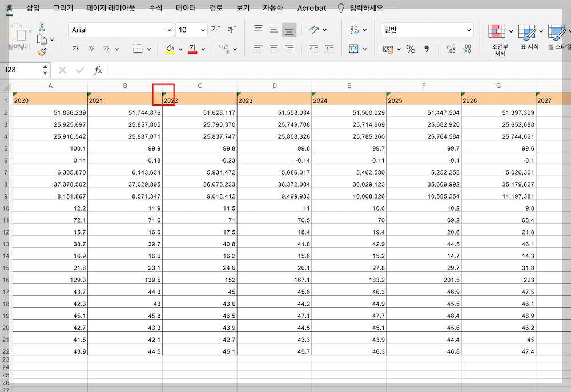Viewport: 571px width, 392px height.
Task: Increase decimal places icon
Action: pos(451,49)
